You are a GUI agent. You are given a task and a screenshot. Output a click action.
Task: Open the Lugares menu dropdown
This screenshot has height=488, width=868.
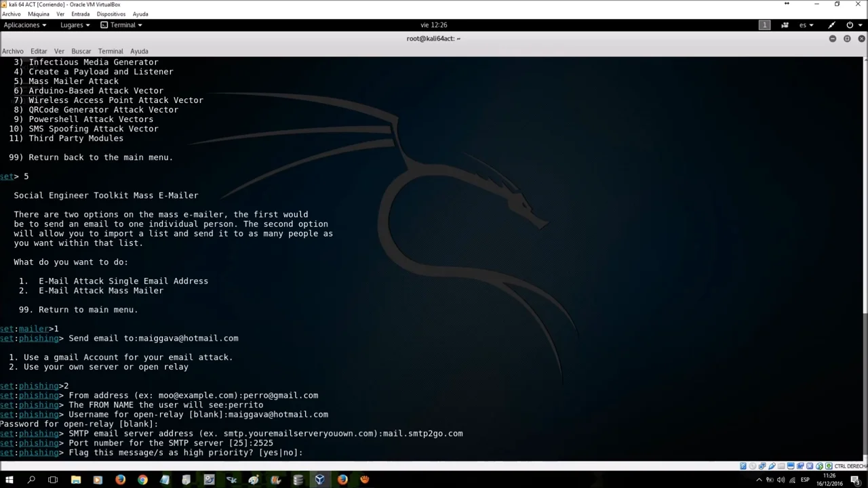pos(75,25)
